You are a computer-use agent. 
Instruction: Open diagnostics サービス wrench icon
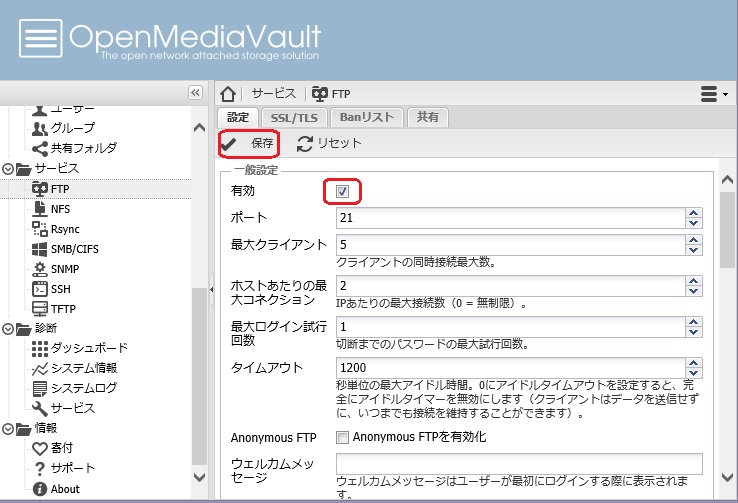40,408
